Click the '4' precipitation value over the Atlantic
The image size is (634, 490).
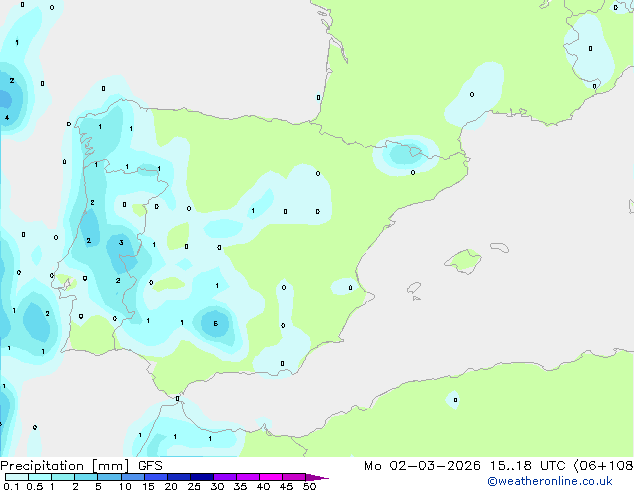coord(7,118)
